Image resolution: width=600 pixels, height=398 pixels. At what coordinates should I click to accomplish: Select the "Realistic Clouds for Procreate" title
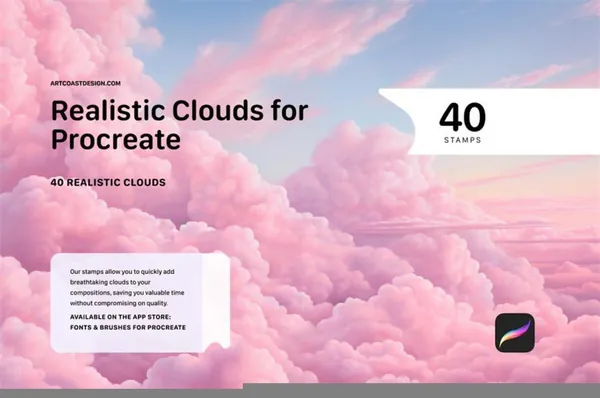pos(179,125)
